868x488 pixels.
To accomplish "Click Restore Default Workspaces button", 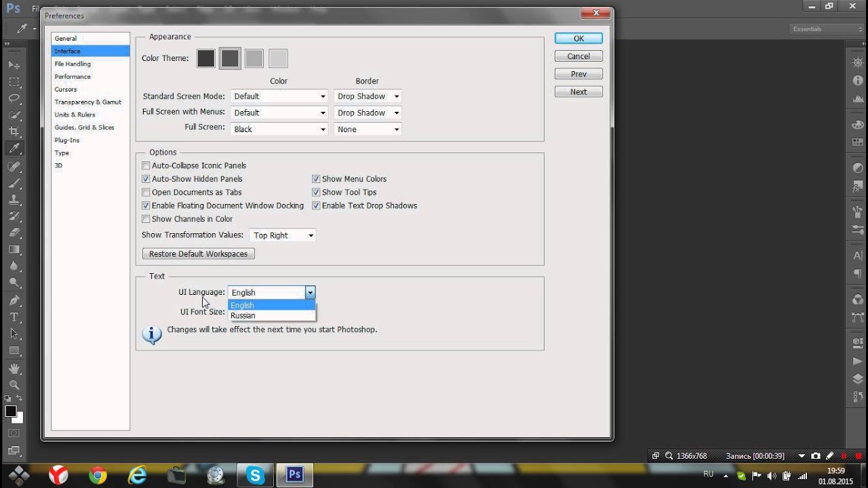I will [x=199, y=253].
